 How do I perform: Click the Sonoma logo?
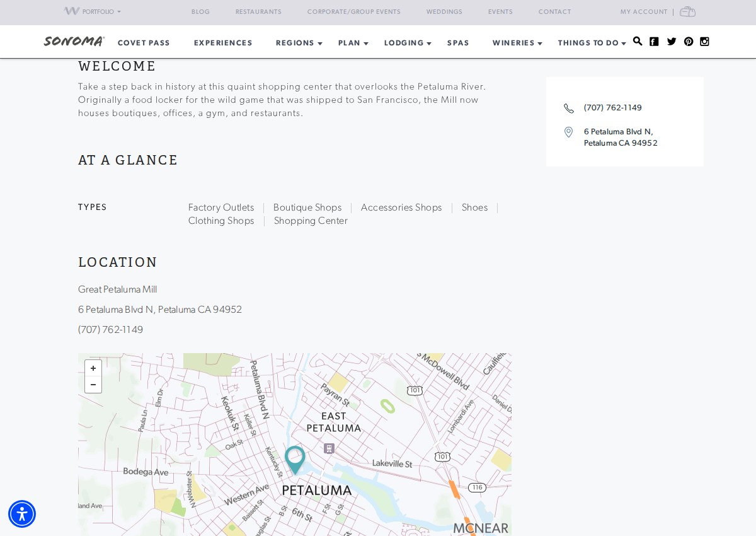tap(74, 42)
